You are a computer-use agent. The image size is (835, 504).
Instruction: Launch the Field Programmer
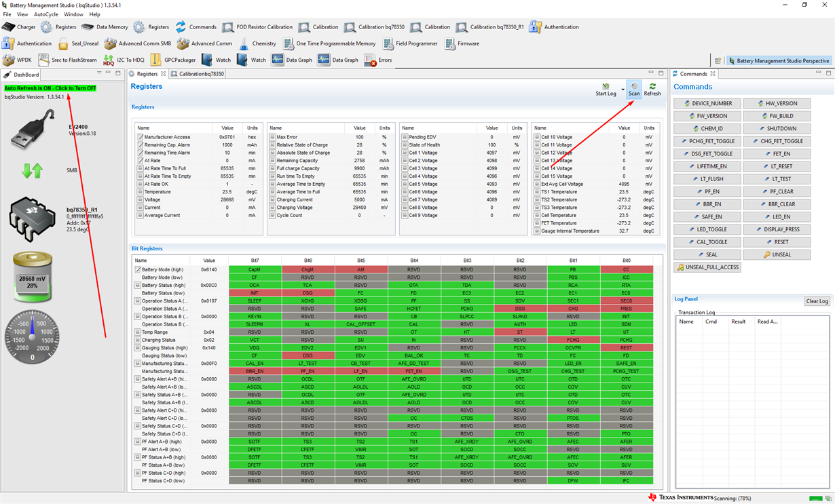click(x=410, y=43)
